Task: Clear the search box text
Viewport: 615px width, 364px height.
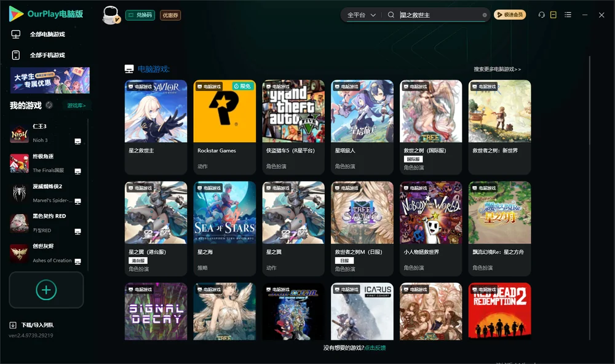Action: (x=485, y=15)
